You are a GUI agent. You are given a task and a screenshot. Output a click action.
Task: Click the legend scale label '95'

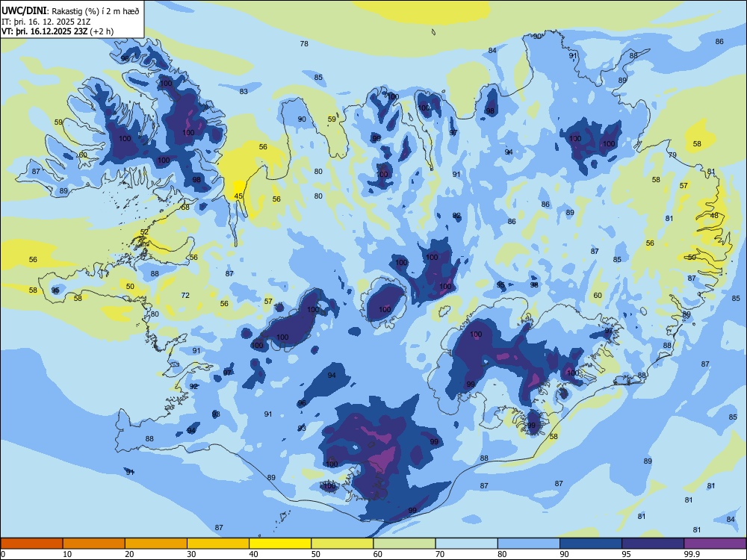pyautogui.click(x=626, y=554)
